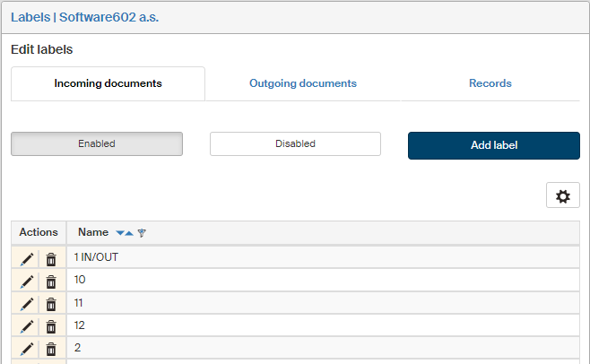Sort Name column descending
Viewport: 590px width, 364px height.
pos(120,233)
